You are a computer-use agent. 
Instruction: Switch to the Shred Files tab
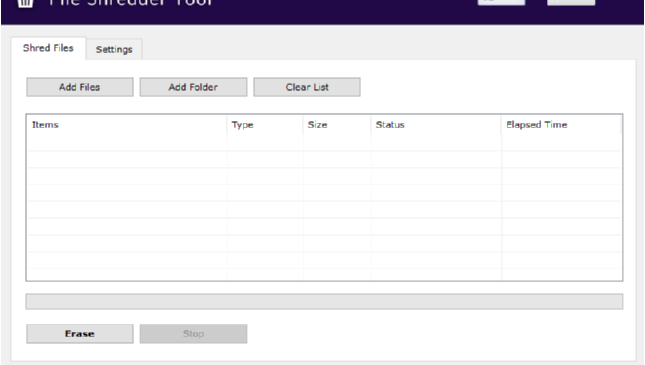click(48, 48)
